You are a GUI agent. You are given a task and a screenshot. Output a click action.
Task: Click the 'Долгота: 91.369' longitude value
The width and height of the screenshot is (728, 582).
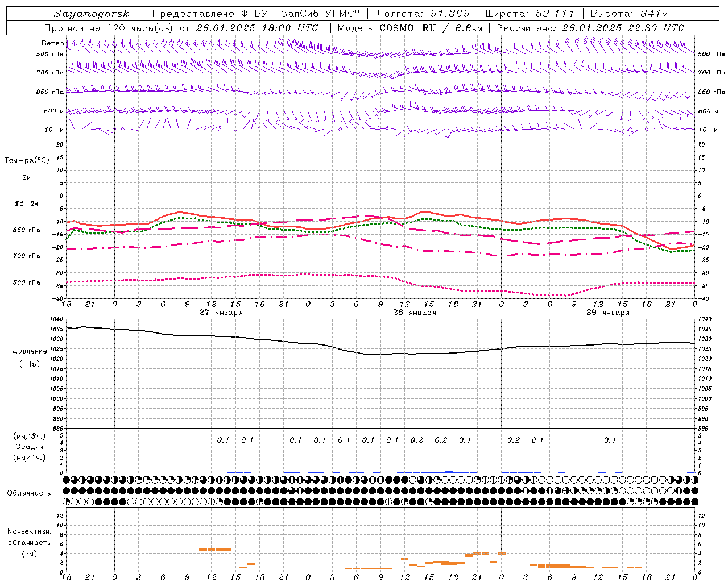(x=423, y=14)
